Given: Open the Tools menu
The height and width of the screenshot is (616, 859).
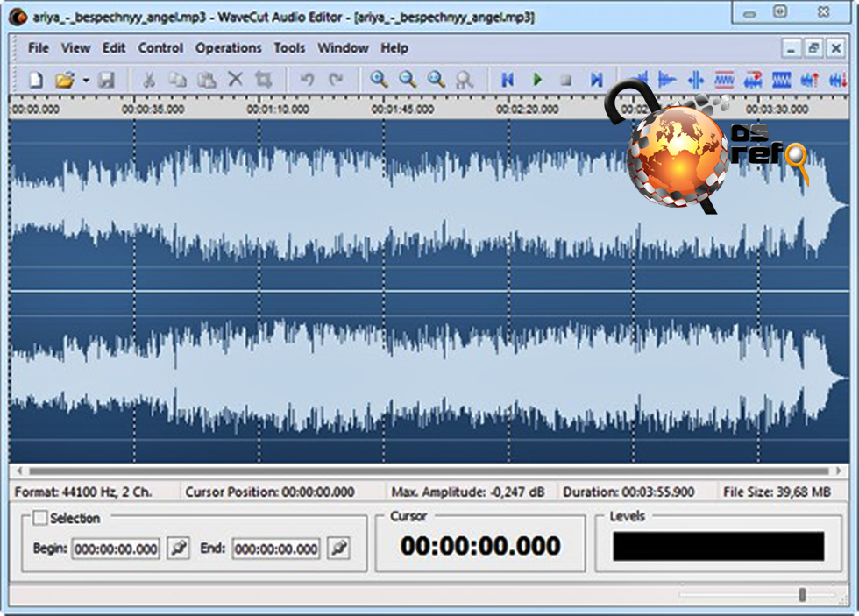Looking at the screenshot, I should (x=289, y=48).
